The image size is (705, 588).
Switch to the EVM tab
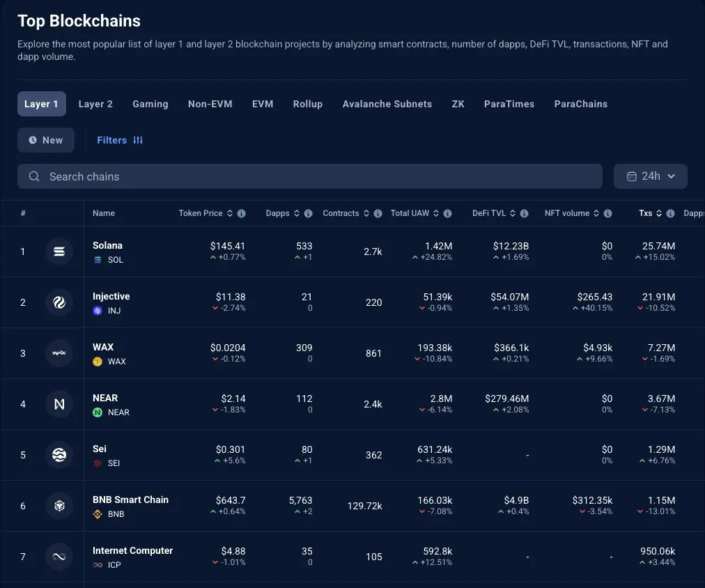coord(263,104)
